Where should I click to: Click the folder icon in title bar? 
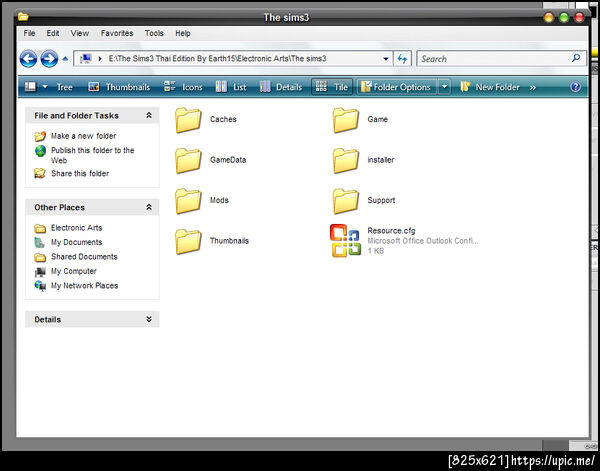23,16
